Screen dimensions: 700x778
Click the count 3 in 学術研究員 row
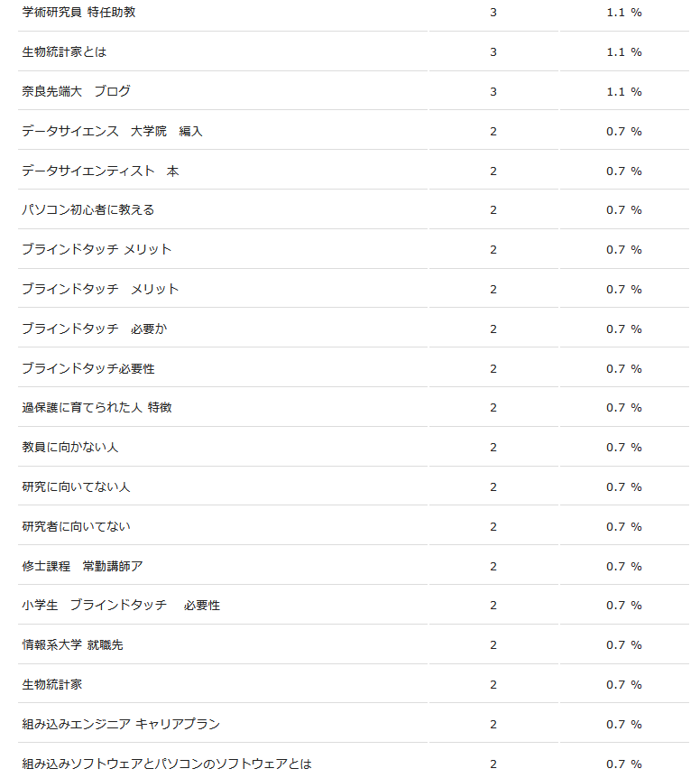point(493,13)
